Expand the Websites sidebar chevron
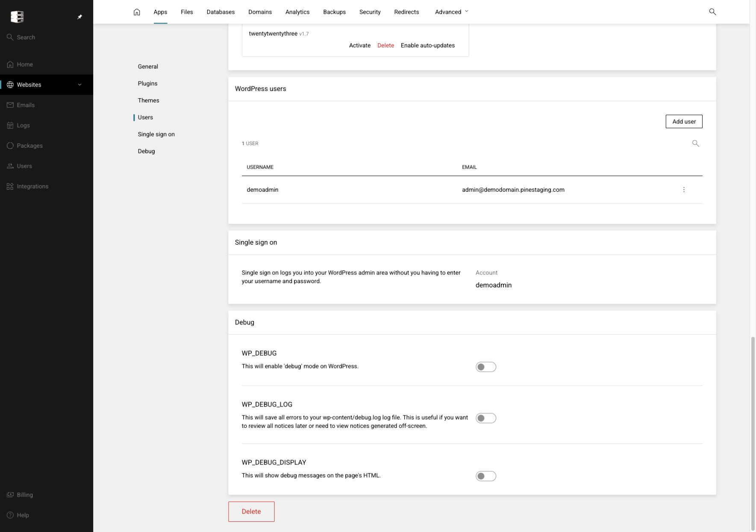Viewport: 756px width, 532px height. (79, 85)
